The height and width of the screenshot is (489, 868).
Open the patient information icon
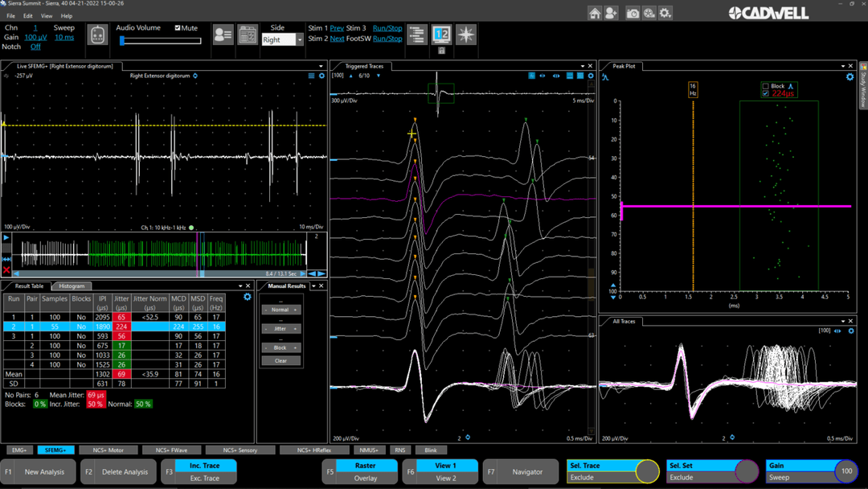click(x=223, y=34)
